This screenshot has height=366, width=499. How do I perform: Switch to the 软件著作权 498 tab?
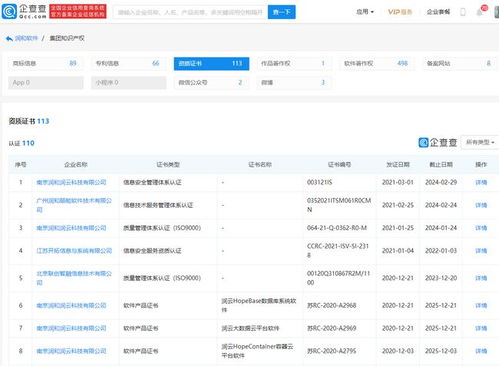[x=377, y=63]
